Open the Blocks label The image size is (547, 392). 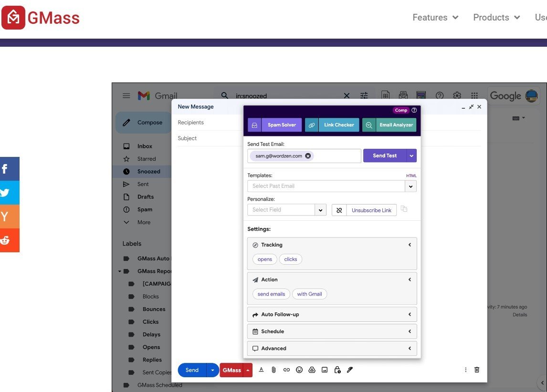150,297
